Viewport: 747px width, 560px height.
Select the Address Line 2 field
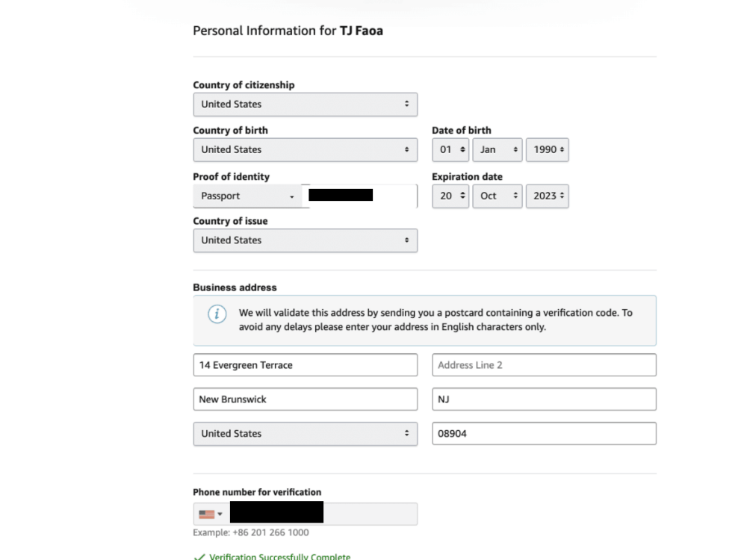[544, 364]
